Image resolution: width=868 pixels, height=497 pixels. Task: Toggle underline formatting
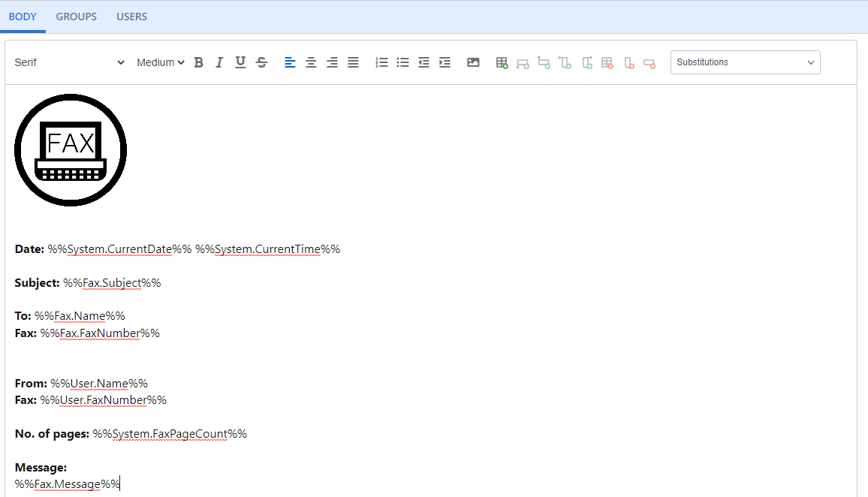[240, 62]
